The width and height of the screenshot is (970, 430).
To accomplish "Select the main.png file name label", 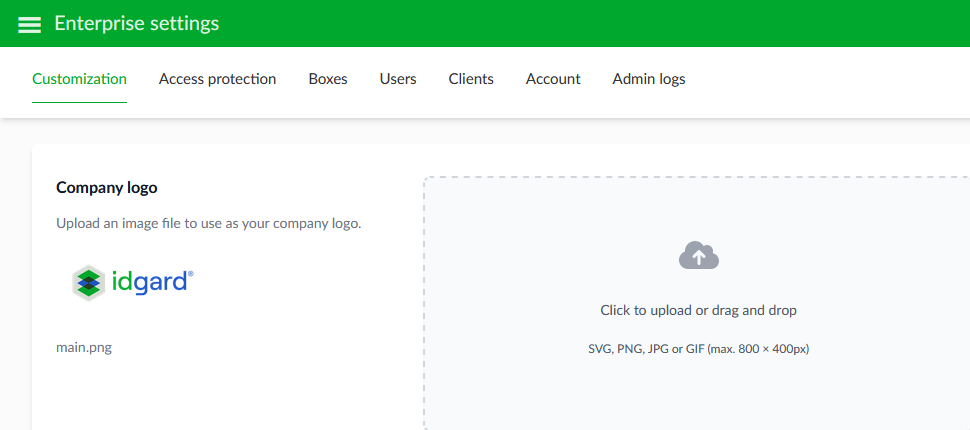I will point(84,348).
